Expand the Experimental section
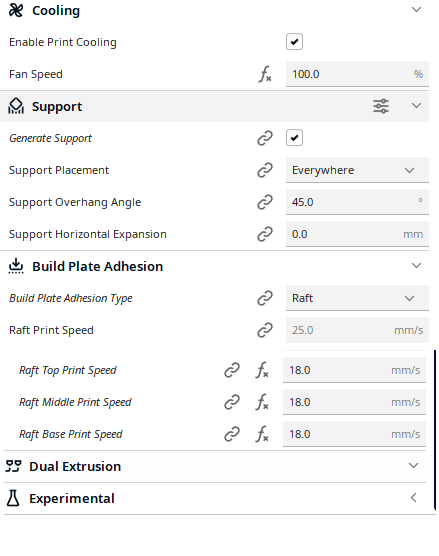 (x=413, y=498)
